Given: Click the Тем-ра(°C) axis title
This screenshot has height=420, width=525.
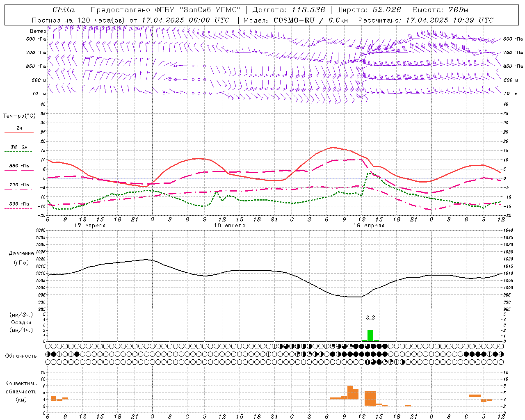Looking at the screenshot, I should [x=19, y=116].
